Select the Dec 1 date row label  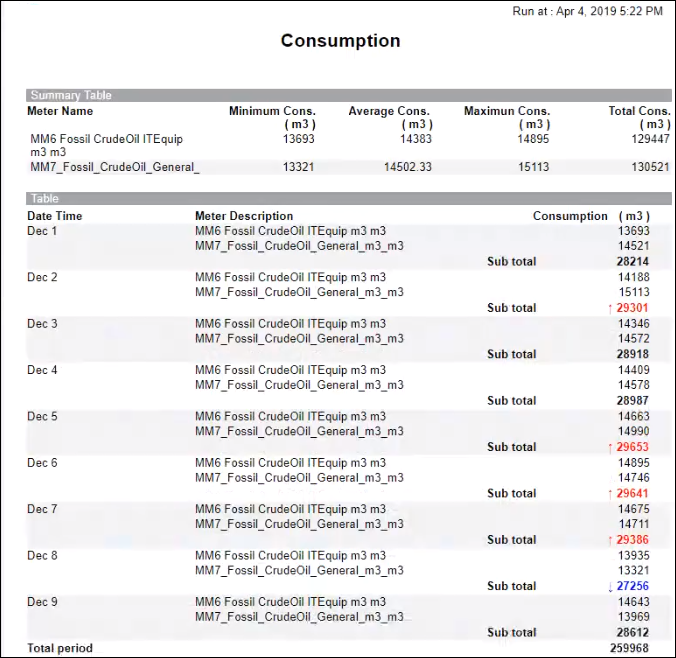(x=42, y=231)
